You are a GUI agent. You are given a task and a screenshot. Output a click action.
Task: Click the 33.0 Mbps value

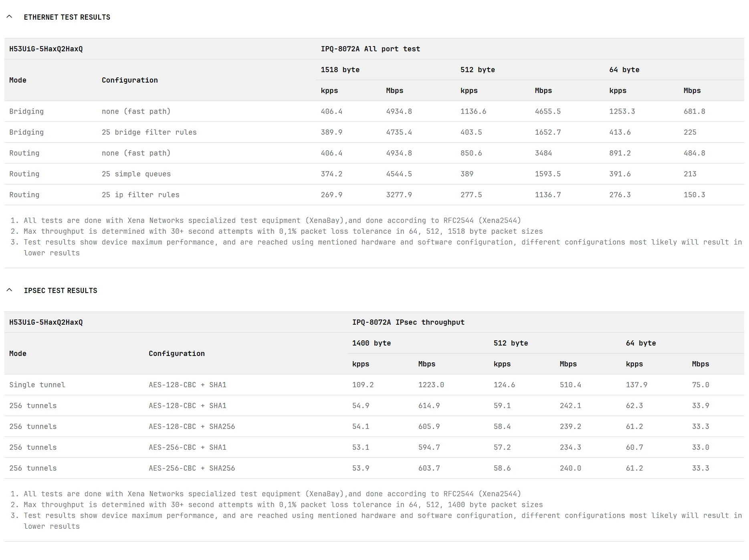[701, 447]
